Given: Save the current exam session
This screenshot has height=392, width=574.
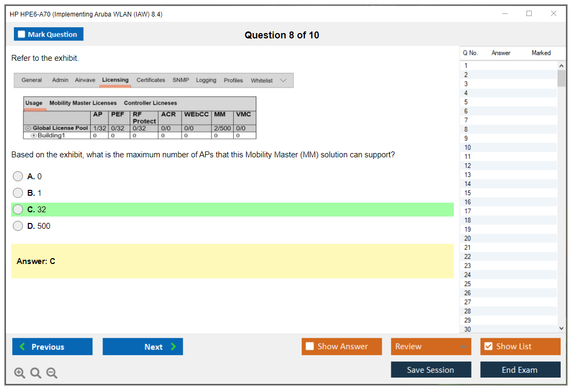Looking at the screenshot, I should pos(431,370).
